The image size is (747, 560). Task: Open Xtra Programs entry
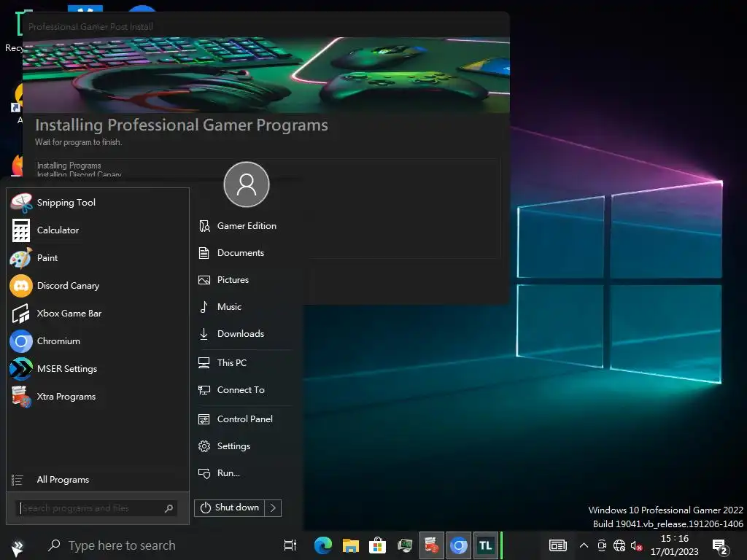coord(98,396)
